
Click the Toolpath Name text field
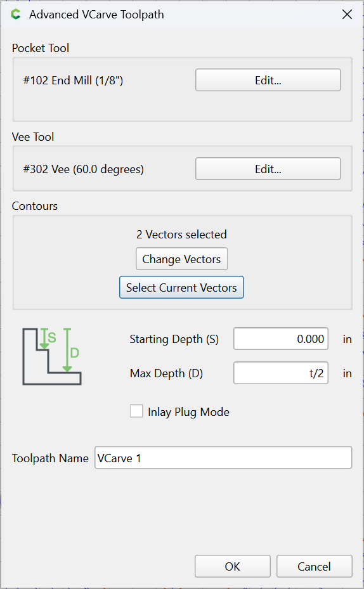(223, 458)
